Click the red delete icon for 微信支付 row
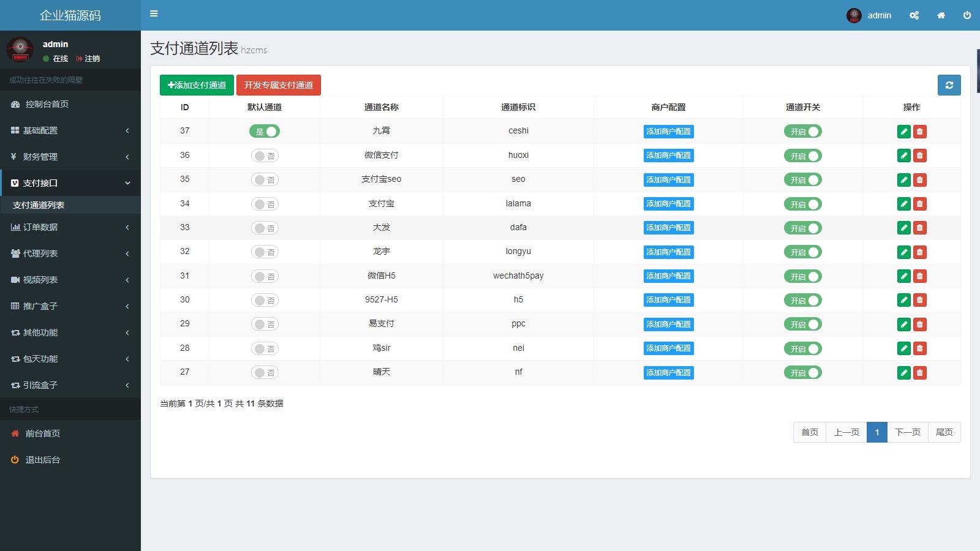980x551 pixels. [919, 156]
